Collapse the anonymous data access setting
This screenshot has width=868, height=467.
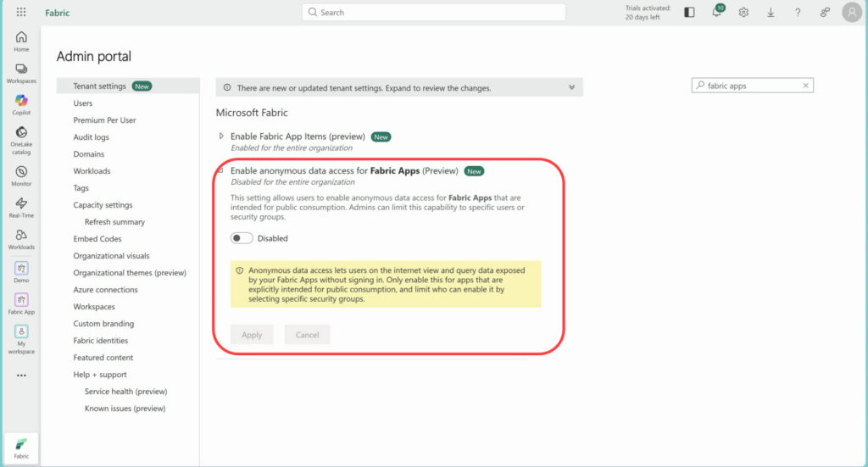221,170
